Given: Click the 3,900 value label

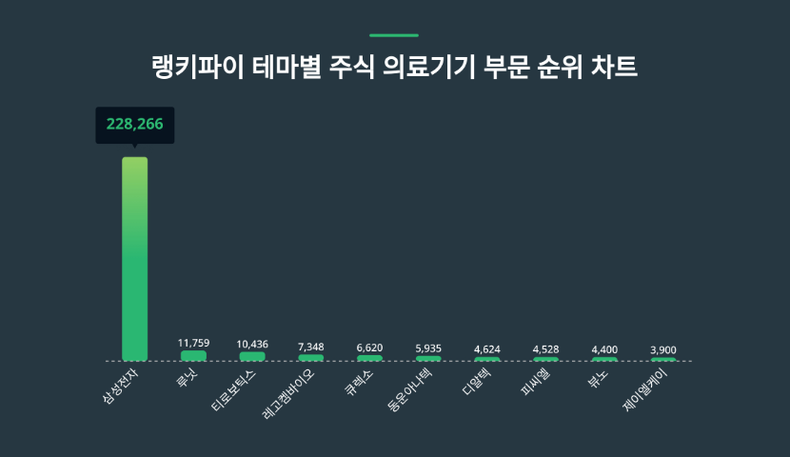Looking at the screenshot, I should (x=663, y=350).
